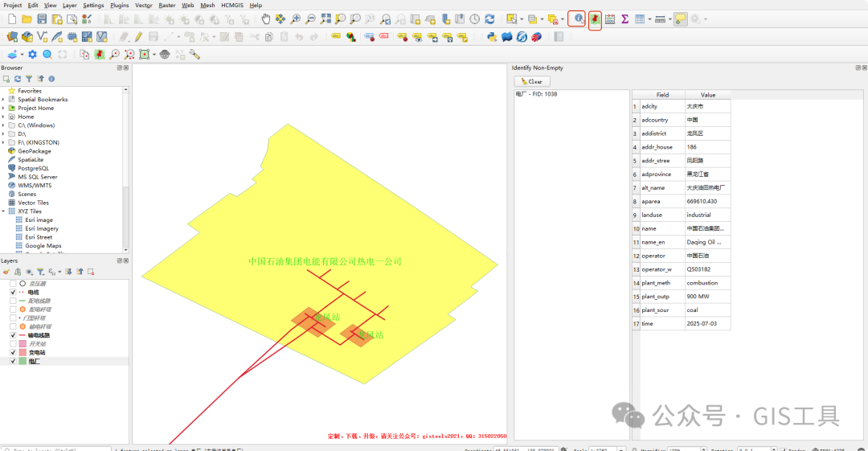Viewport: 868px width, 451px height.
Task: Uncheck the 变电站 layer checkbox
Action: [x=14, y=352]
